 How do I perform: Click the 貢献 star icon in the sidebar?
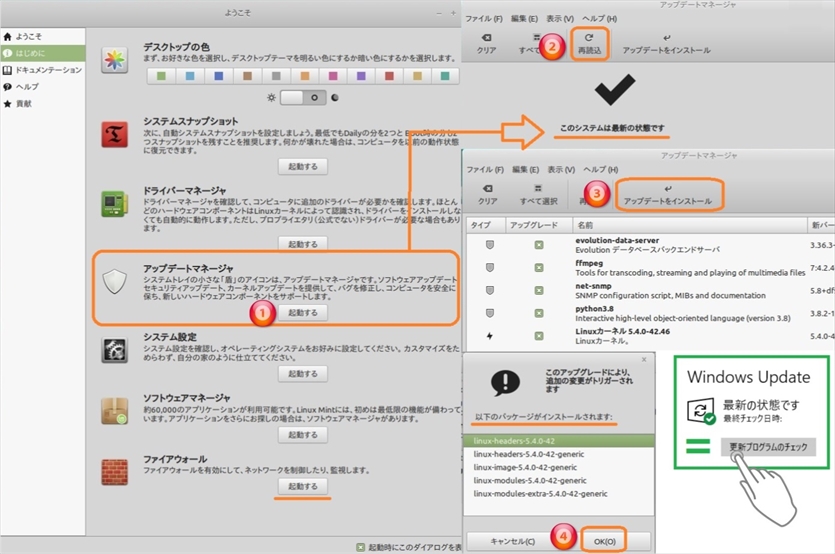click(x=7, y=104)
